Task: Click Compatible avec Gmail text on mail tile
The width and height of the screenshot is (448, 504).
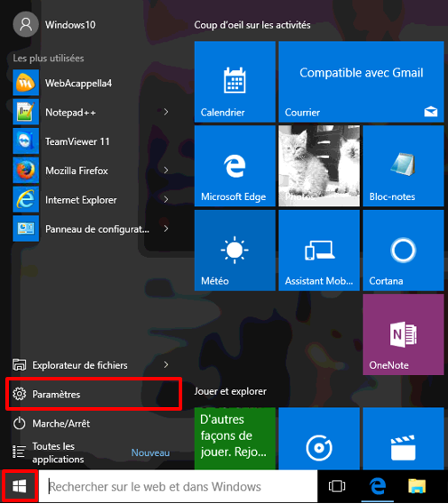Action: coord(362,73)
